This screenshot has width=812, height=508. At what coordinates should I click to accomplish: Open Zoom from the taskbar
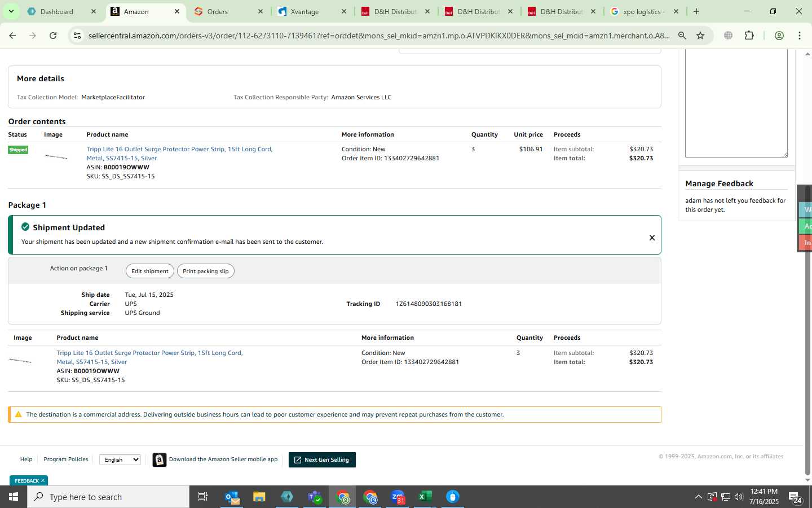(x=398, y=497)
